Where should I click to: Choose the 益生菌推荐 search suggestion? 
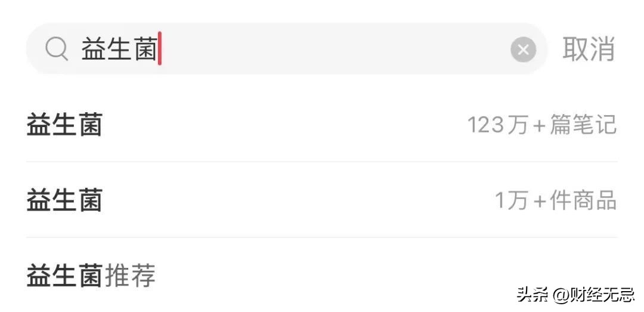(x=91, y=276)
